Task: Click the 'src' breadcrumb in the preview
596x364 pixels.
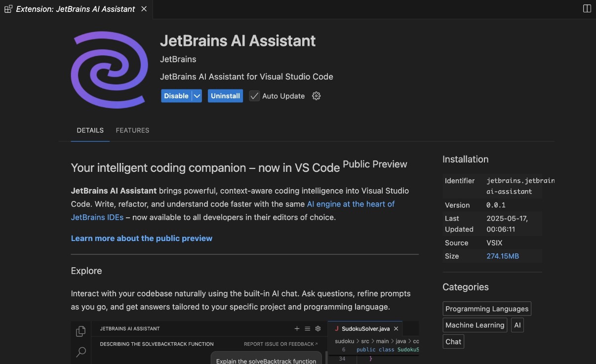Action: point(365,341)
